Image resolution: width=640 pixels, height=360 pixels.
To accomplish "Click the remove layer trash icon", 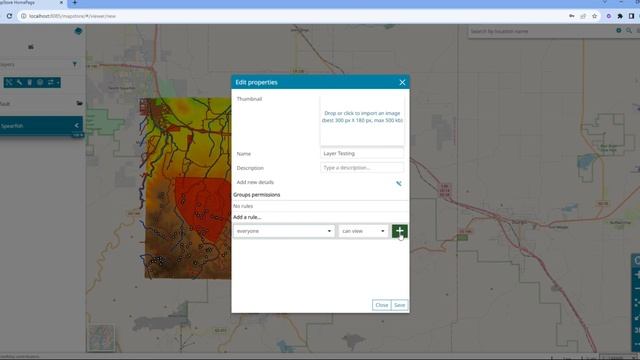I will point(29,82).
